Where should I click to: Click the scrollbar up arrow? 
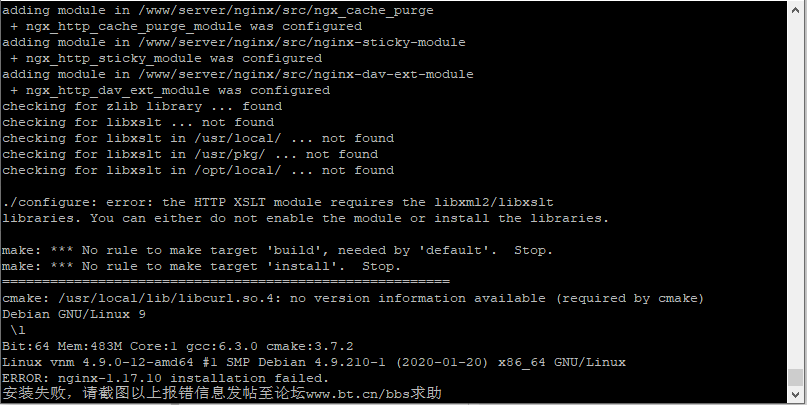click(797, 8)
